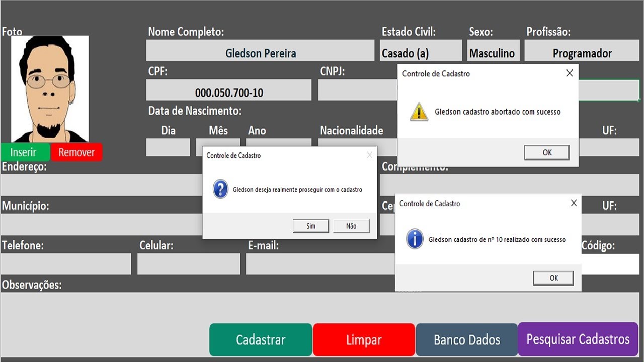Open Banco Dados

point(467,339)
